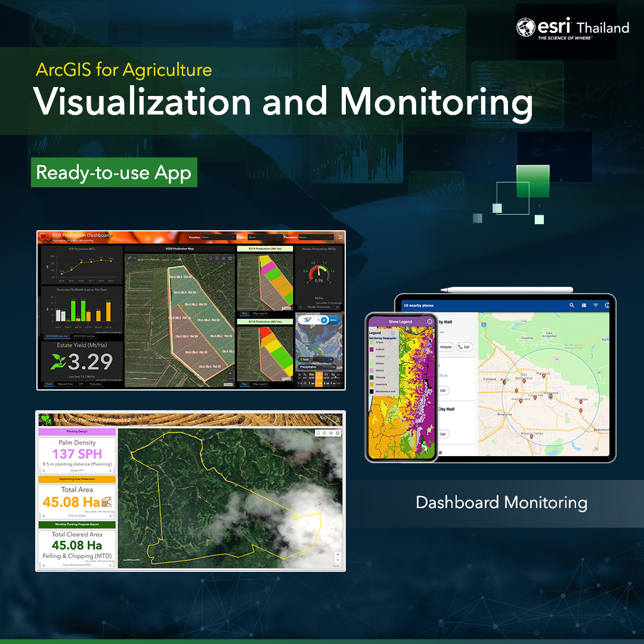Switch to the 2019/2020 Jul-Dec tab
Screen dimensions: 644x644
click(84, 336)
